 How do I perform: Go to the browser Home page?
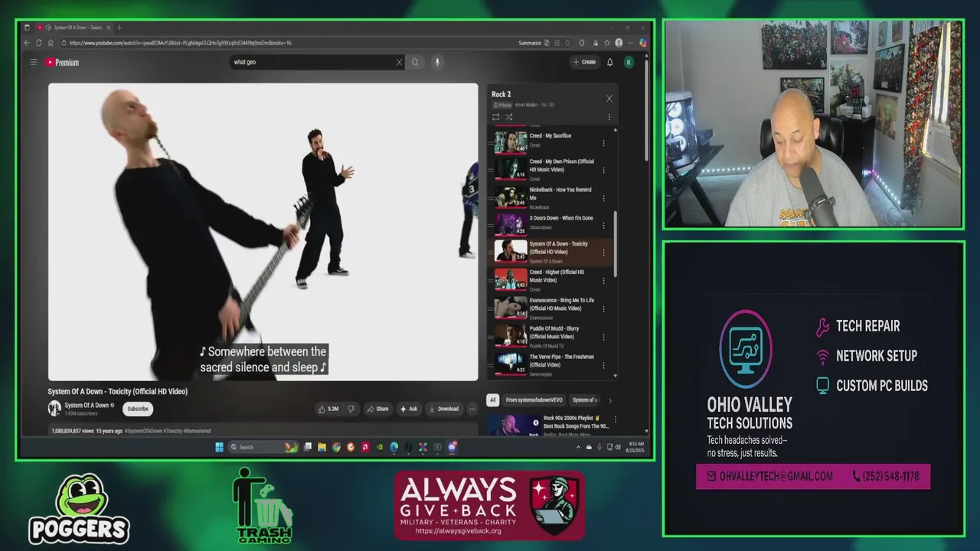[51, 43]
